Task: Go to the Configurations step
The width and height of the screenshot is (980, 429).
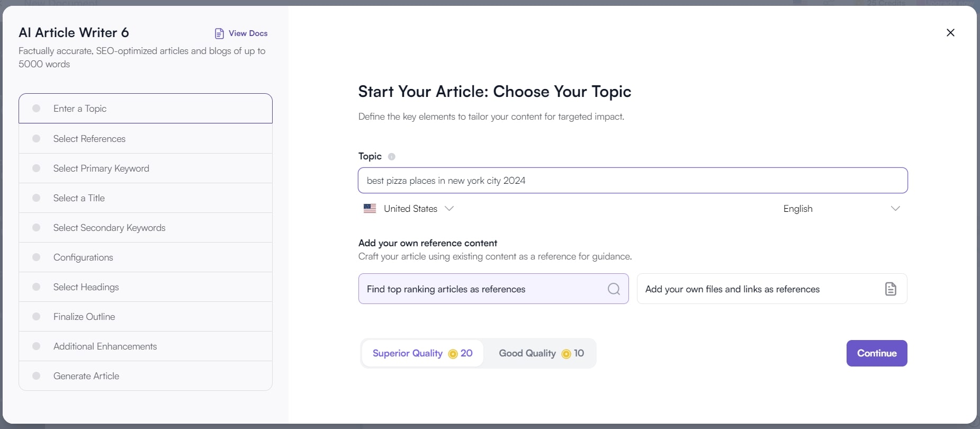Action: (x=146, y=257)
